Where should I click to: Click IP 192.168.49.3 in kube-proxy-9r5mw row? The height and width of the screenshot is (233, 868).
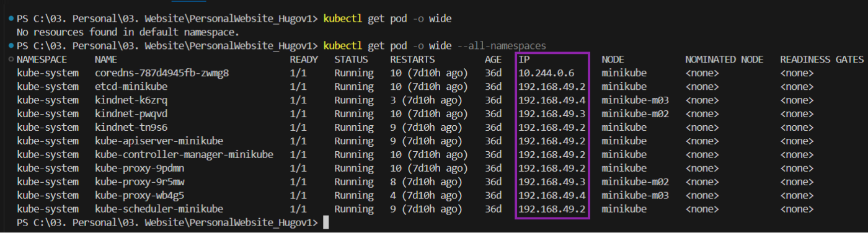click(552, 182)
